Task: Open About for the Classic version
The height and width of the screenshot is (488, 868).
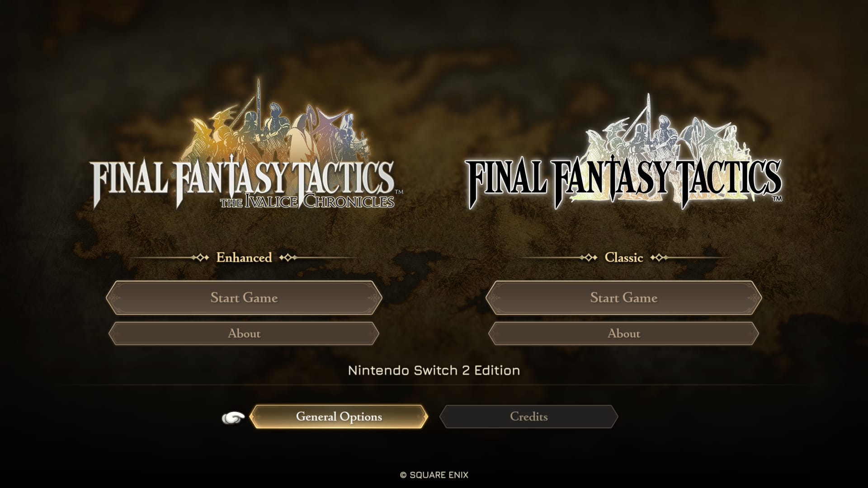Action: [624, 333]
